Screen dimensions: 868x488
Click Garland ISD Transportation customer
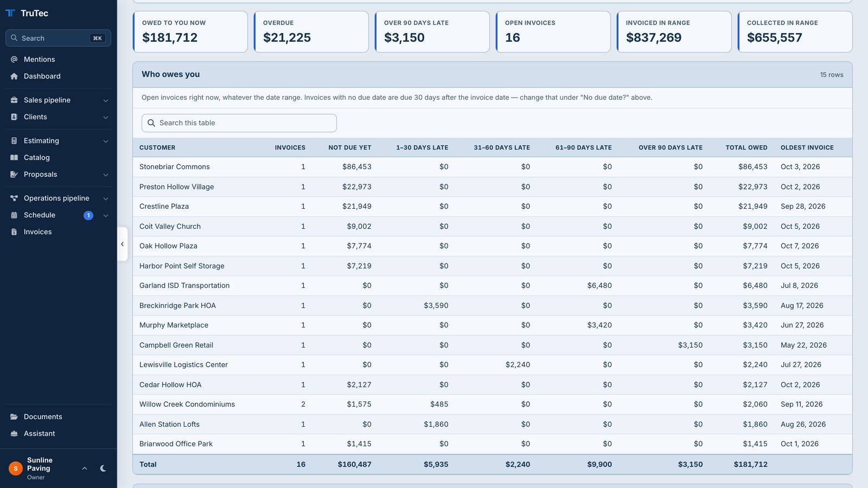tap(184, 286)
